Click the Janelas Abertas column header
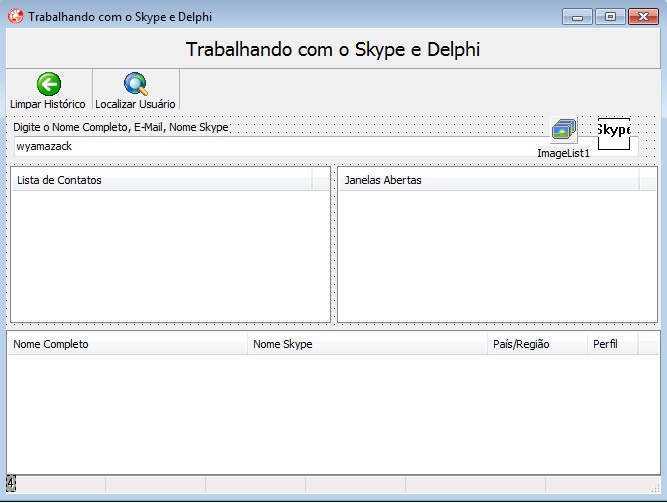The width and height of the screenshot is (667, 503). (488, 180)
